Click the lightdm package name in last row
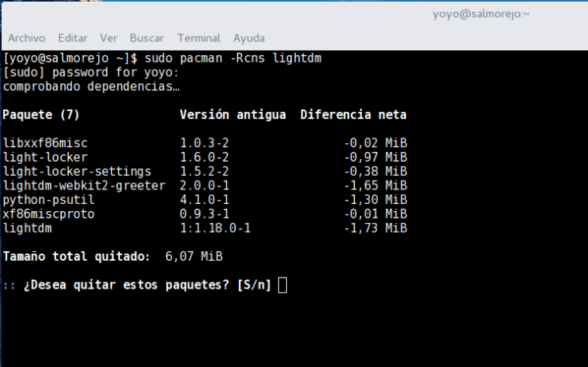This screenshot has height=367, width=588. click(27, 229)
